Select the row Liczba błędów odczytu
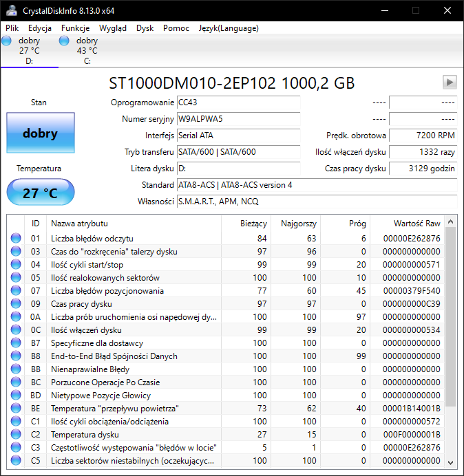 point(226,238)
